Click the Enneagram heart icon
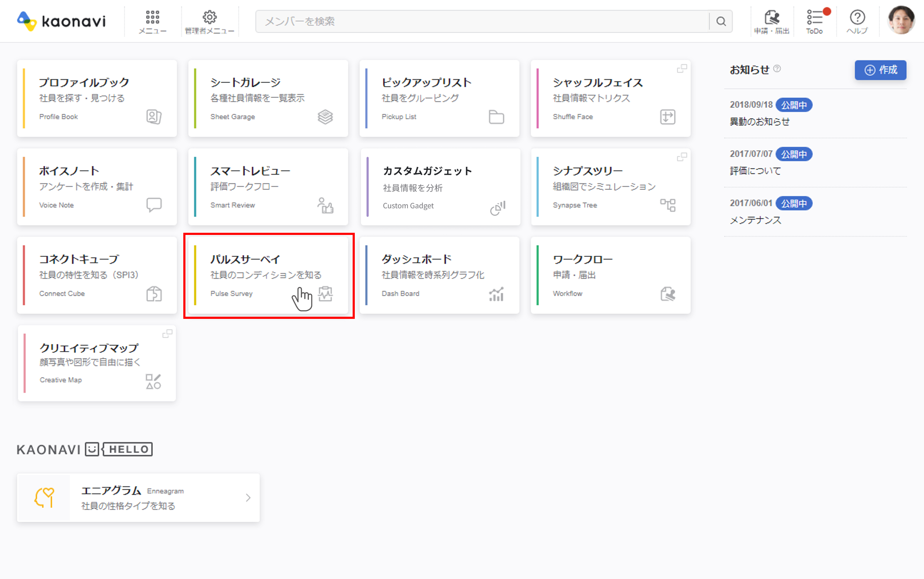 pos(44,497)
